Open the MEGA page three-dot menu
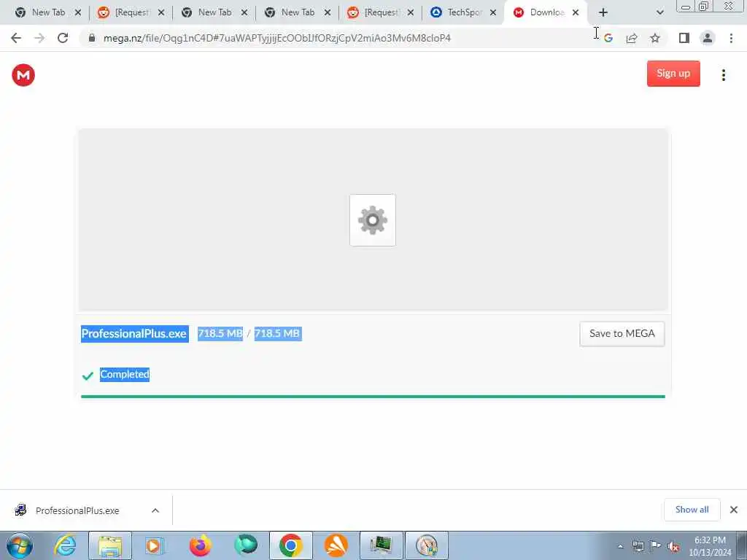The width and height of the screenshot is (747, 560). pos(723,75)
